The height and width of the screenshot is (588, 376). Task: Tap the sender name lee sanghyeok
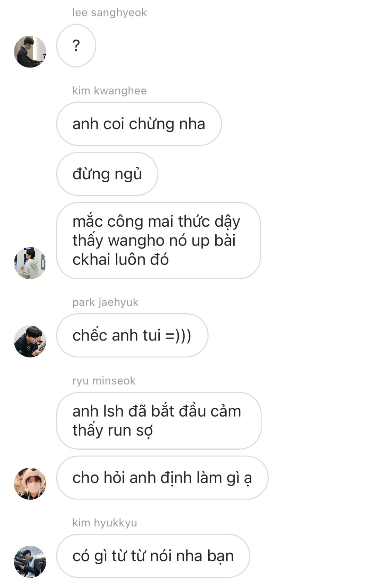110,13
